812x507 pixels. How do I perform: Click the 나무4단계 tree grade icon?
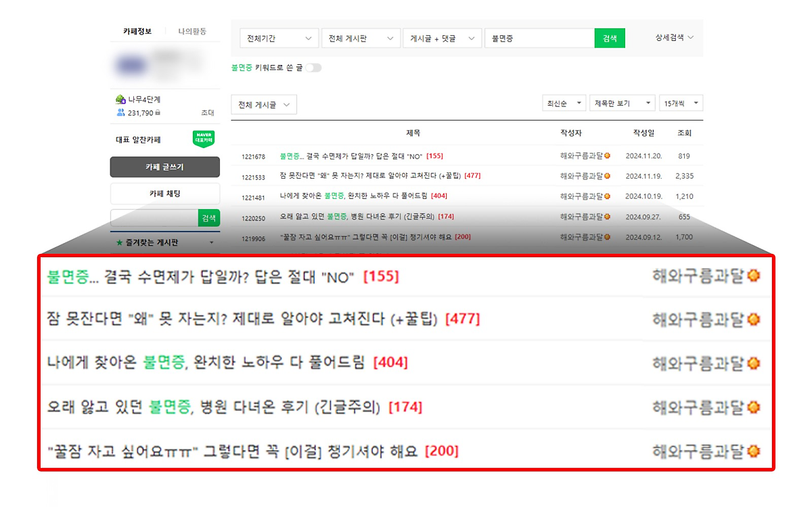pyautogui.click(x=121, y=100)
